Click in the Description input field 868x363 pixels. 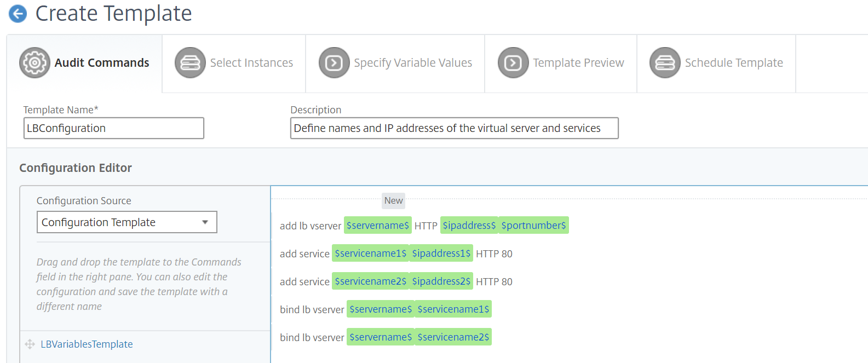coord(455,128)
